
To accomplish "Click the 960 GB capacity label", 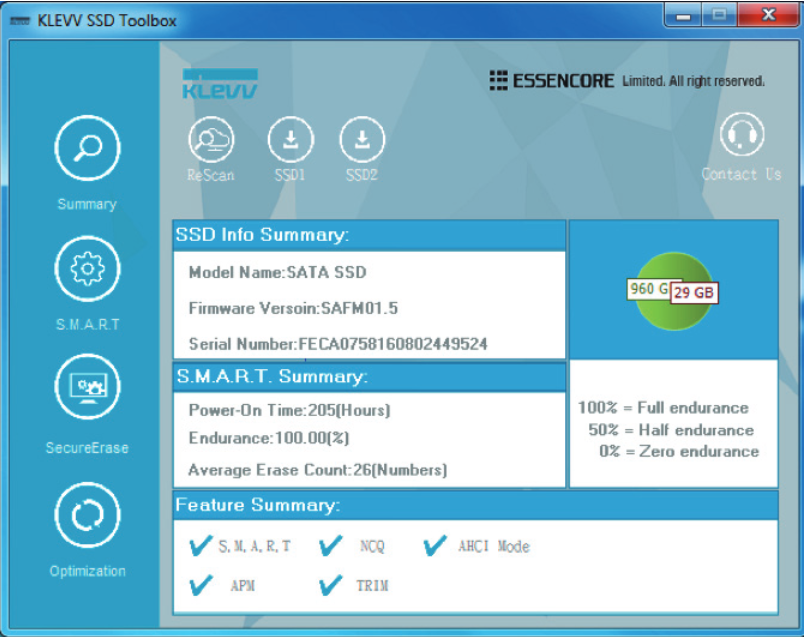I will click(648, 289).
